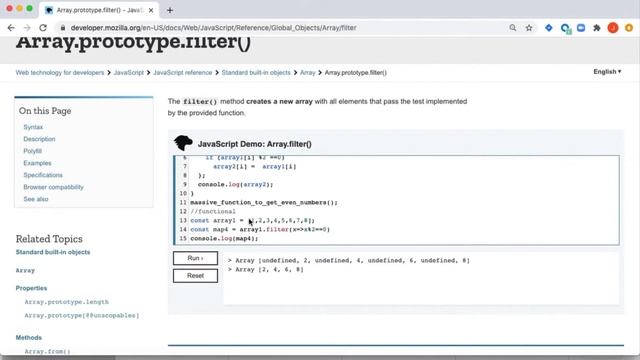Click the 'On this Page' heading

click(x=45, y=111)
